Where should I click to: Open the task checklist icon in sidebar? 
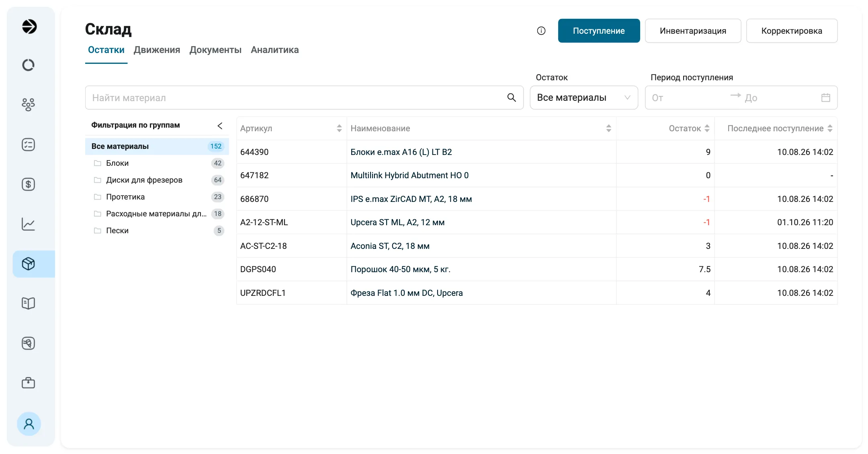coord(28,145)
